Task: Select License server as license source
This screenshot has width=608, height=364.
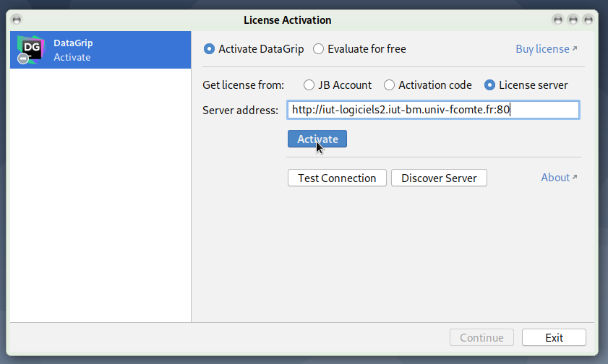Action: click(x=490, y=84)
